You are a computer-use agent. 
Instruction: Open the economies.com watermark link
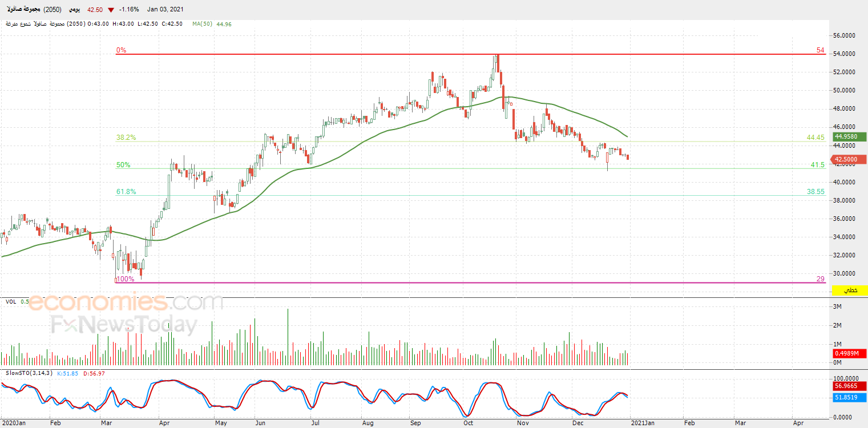126,302
